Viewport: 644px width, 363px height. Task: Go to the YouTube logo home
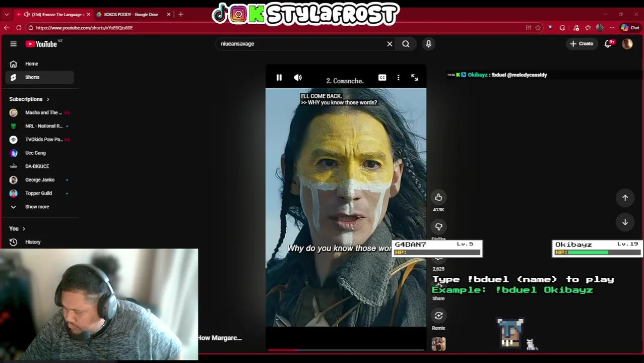pyautogui.click(x=41, y=44)
